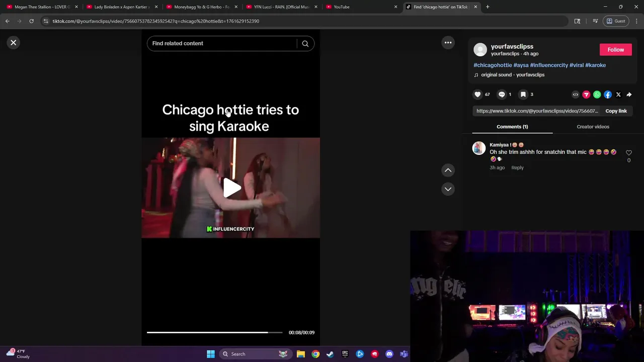Open Discord from the taskbar
644x362 pixels.
(389, 354)
